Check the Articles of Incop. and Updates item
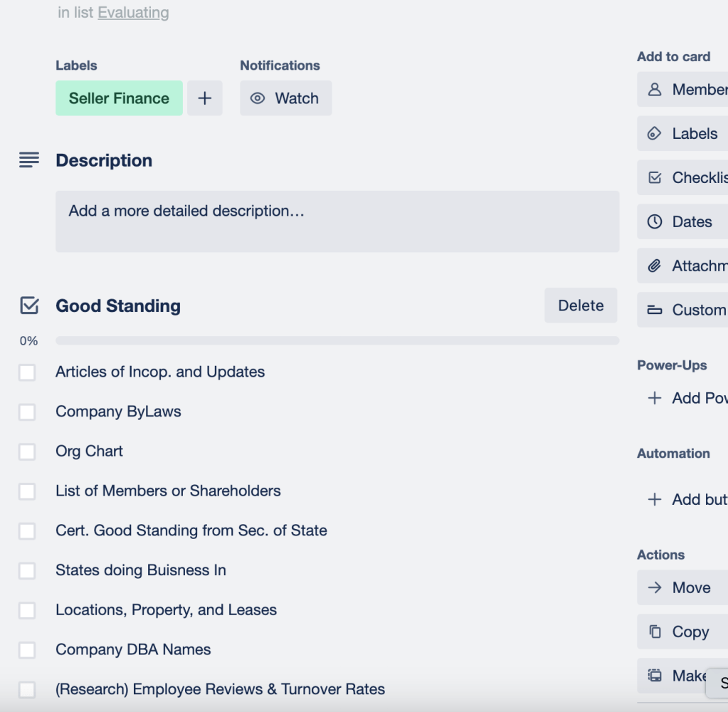 27,372
